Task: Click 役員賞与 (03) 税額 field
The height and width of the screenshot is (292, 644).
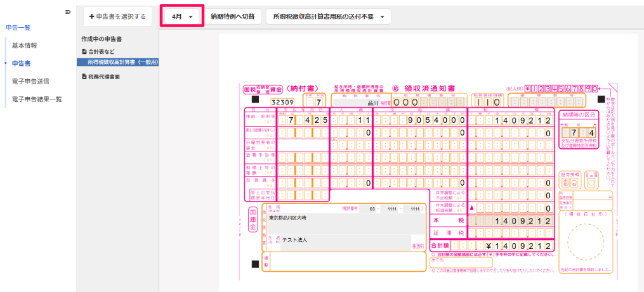Action: (x=511, y=183)
